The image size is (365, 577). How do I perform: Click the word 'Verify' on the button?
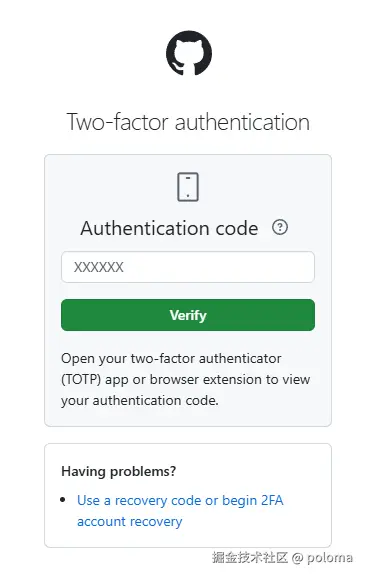pos(188,315)
